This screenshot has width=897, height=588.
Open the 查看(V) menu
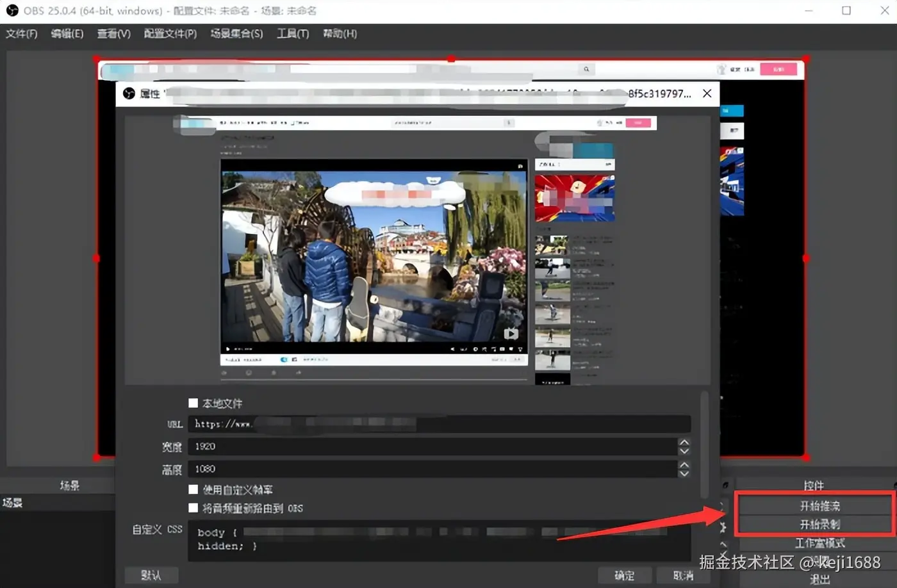pos(114,33)
